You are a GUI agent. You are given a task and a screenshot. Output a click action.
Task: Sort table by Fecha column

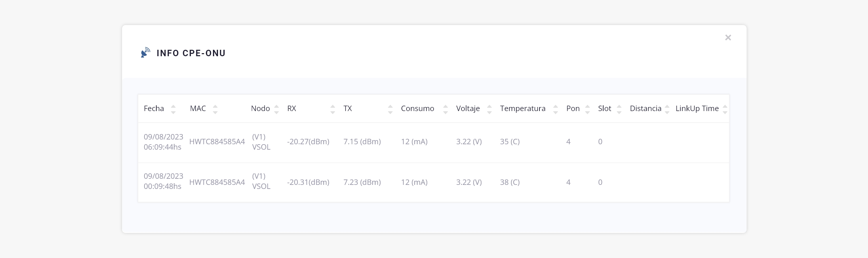tap(154, 109)
